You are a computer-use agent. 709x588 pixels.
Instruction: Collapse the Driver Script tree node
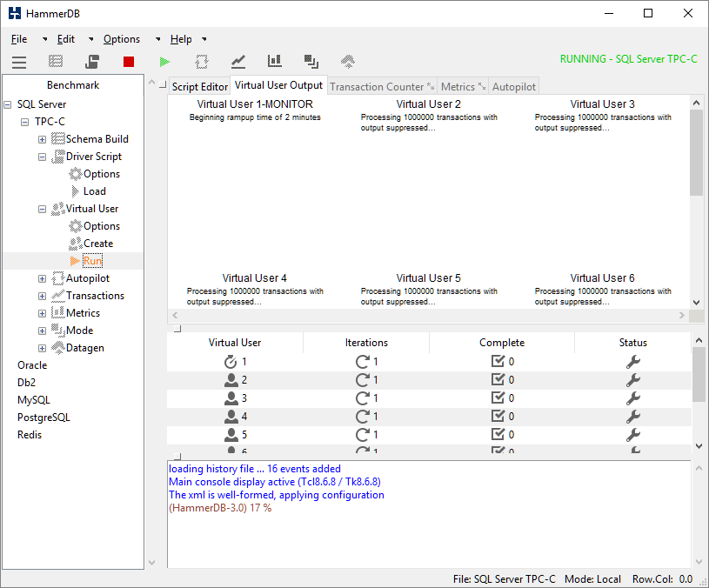coord(42,157)
